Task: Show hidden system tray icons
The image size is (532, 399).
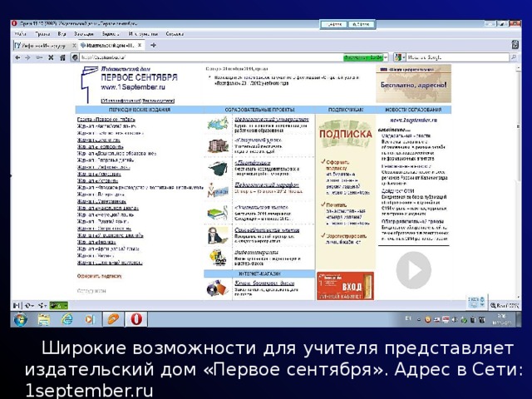Action: (x=419, y=319)
